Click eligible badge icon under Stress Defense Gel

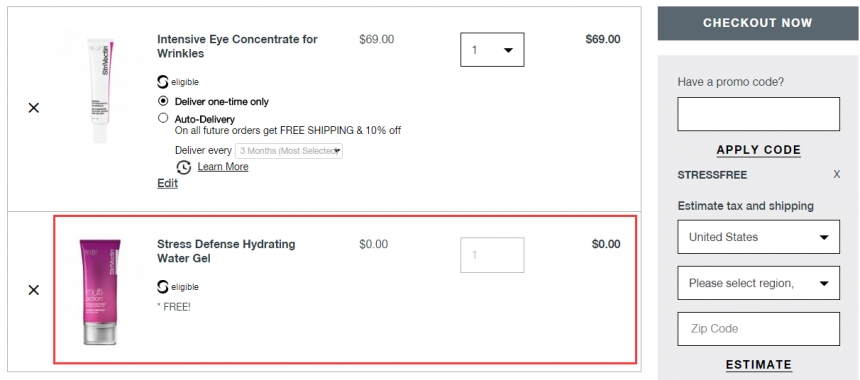tap(162, 287)
